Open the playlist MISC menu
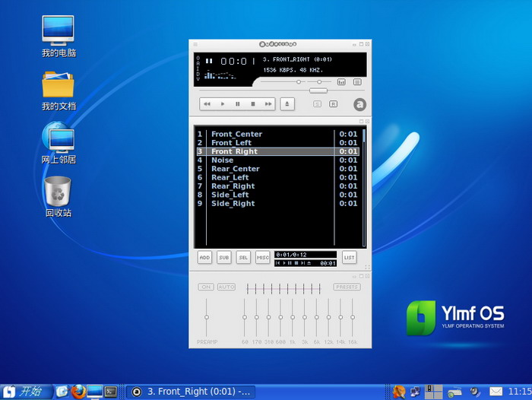 click(x=262, y=258)
